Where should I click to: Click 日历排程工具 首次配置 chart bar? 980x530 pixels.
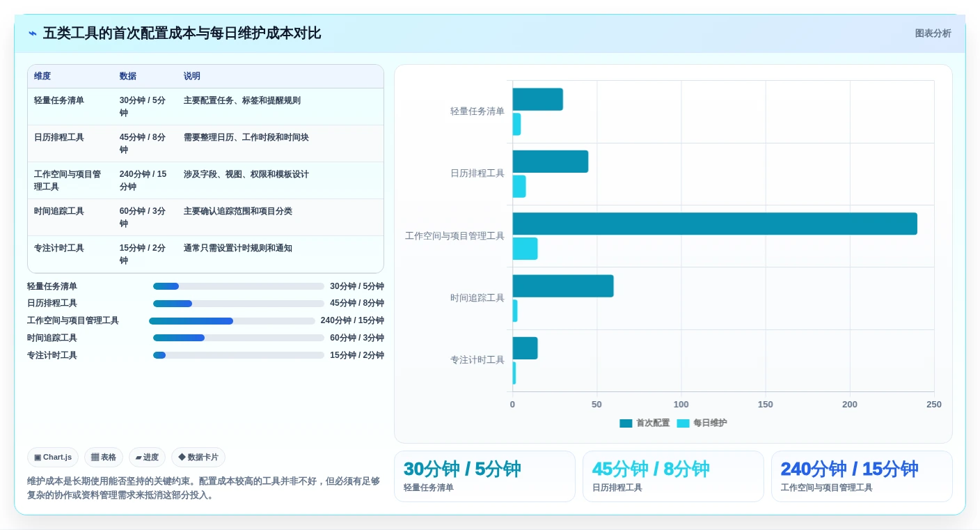[551, 162]
